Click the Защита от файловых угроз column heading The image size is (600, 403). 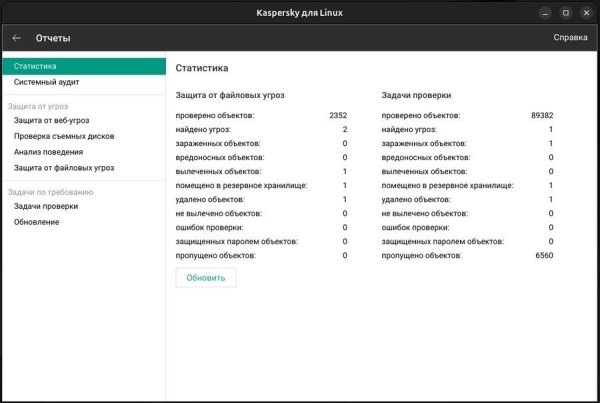pos(230,95)
